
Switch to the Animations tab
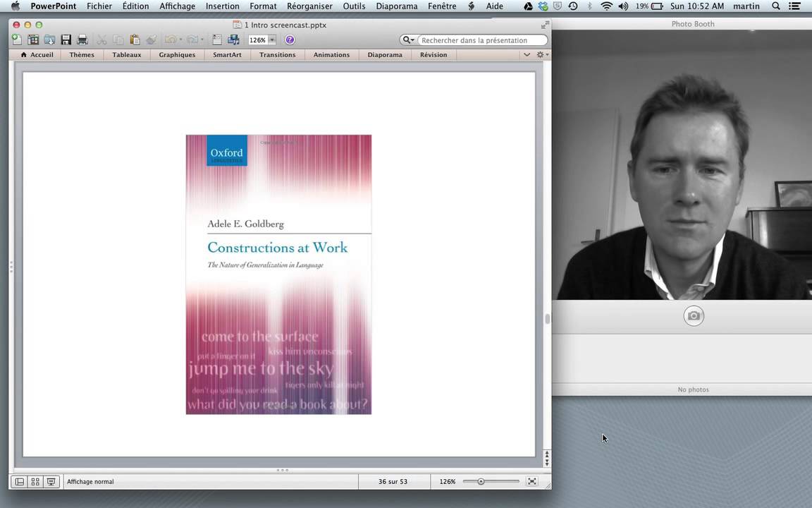click(x=331, y=54)
